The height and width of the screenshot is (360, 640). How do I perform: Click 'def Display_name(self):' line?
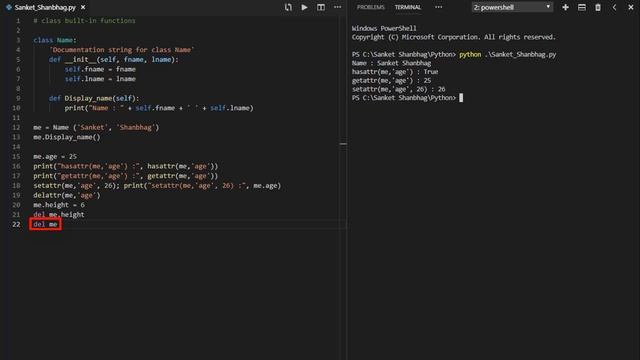[94, 98]
